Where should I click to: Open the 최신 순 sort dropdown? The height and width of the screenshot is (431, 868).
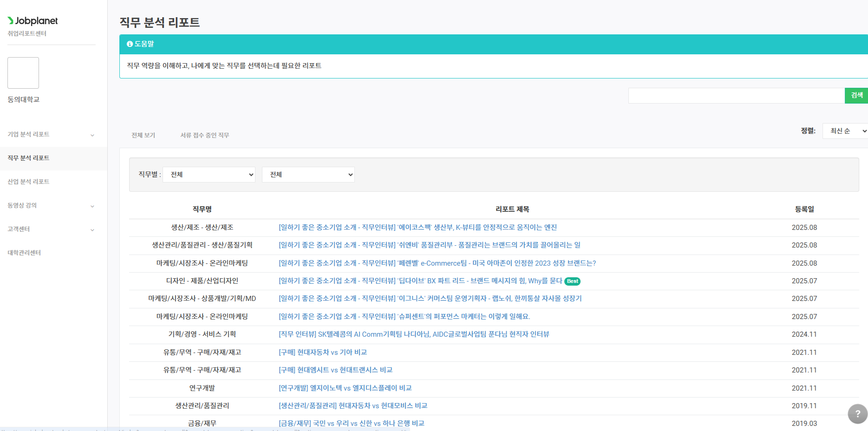[845, 131]
